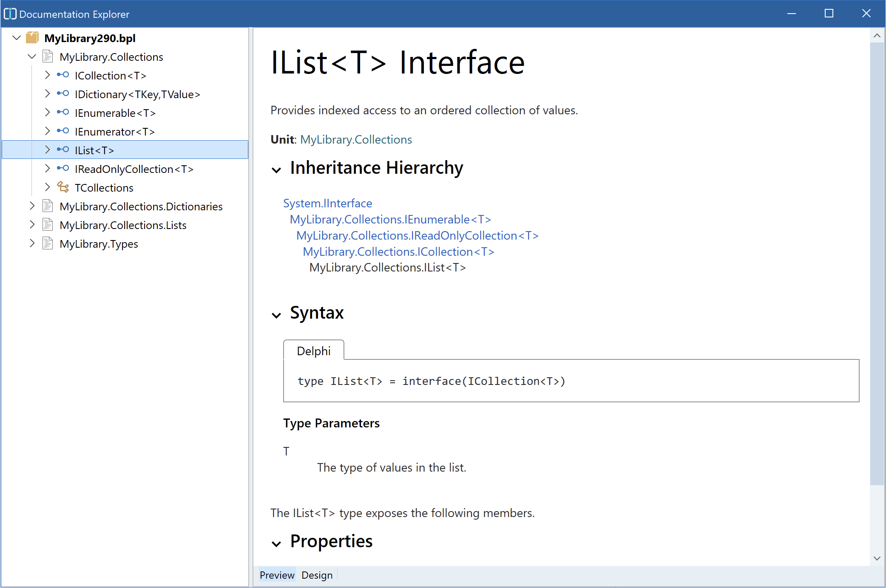Select MyLibrary.Collections tree item
886x588 pixels.
[x=111, y=57]
